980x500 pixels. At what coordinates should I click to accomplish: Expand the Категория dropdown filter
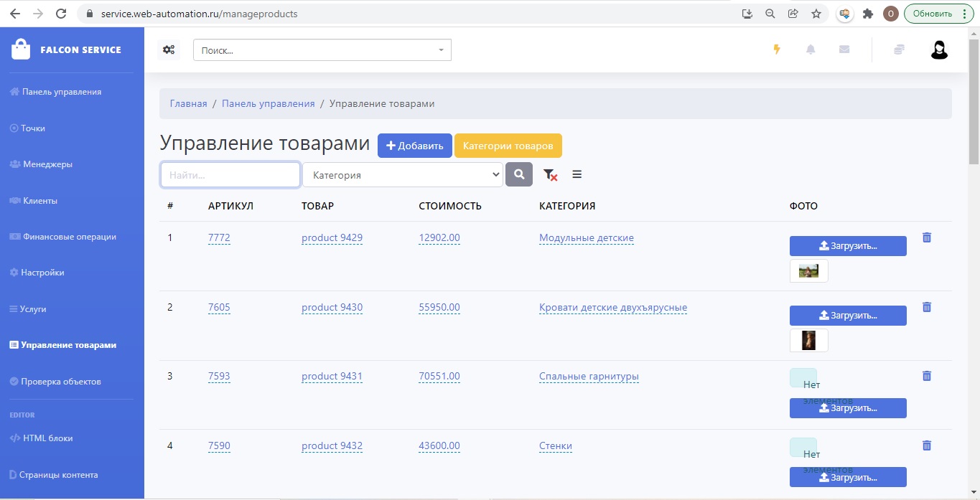[402, 175]
